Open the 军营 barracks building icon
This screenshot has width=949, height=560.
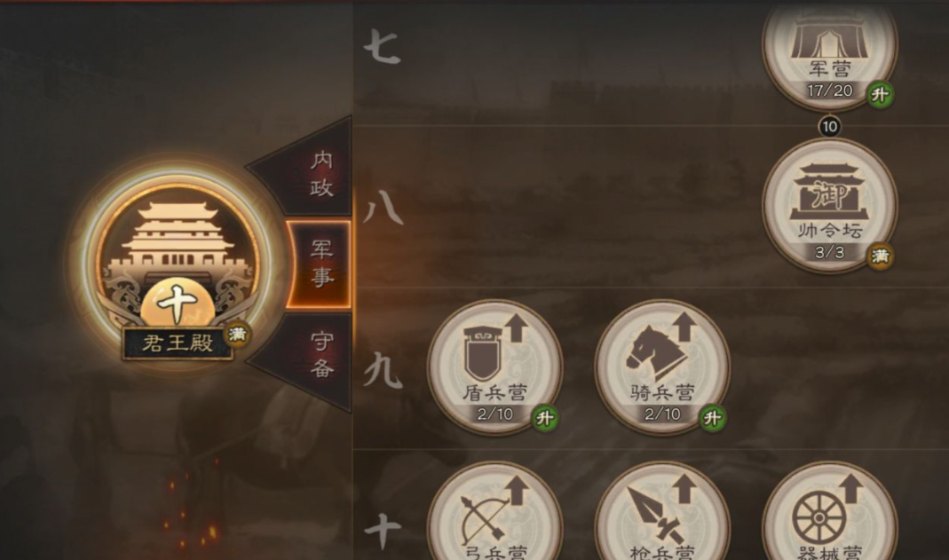[x=829, y=49]
